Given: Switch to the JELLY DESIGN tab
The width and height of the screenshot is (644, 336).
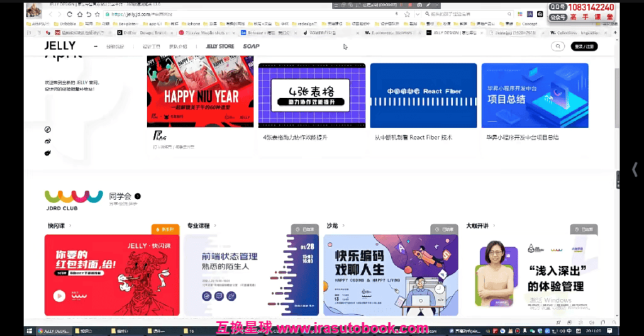Looking at the screenshot, I should coord(454,33).
